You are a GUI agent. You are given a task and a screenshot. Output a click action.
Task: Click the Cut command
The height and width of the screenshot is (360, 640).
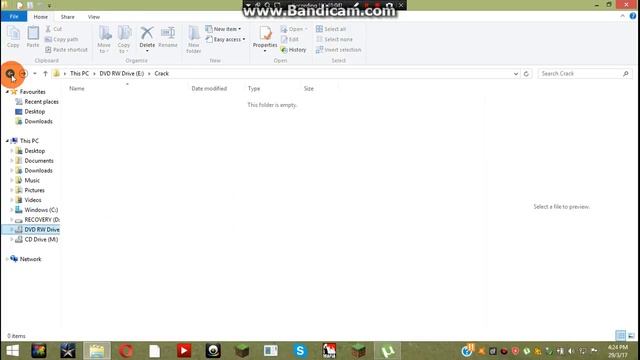point(53,29)
